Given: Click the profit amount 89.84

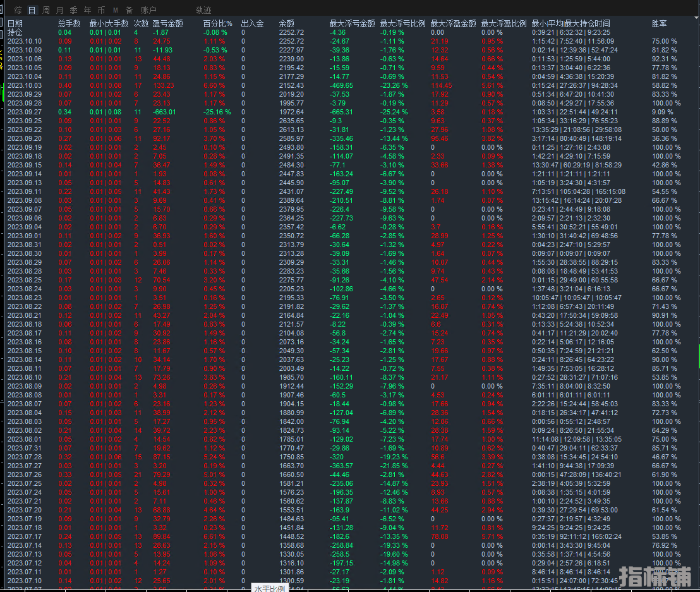Looking at the screenshot, I should 162,536.
